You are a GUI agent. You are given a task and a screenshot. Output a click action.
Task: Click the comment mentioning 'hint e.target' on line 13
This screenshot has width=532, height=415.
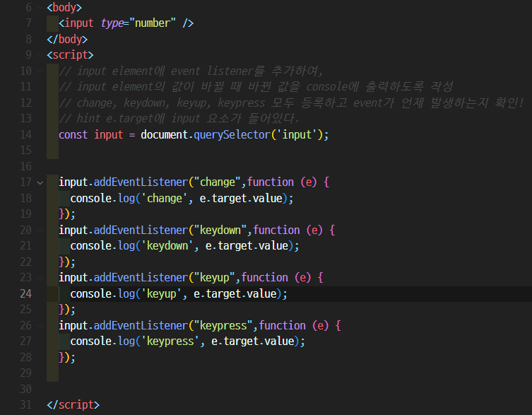[x=179, y=119]
